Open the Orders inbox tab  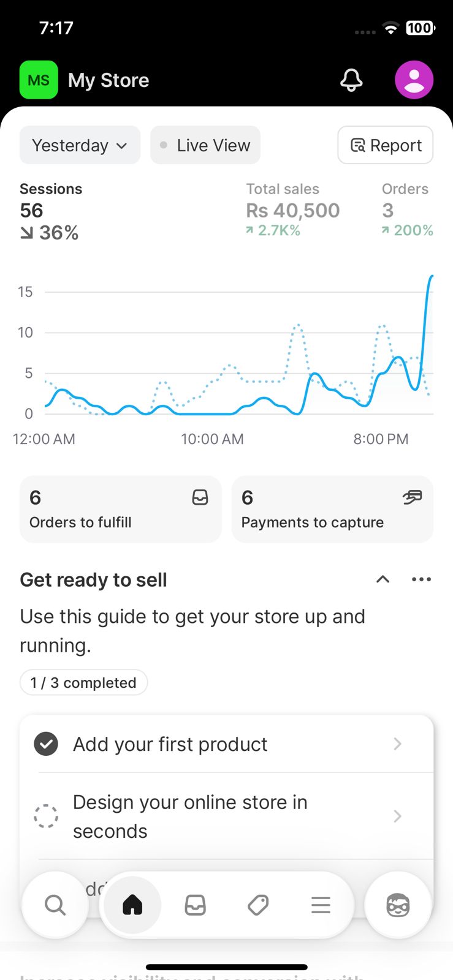tap(195, 905)
